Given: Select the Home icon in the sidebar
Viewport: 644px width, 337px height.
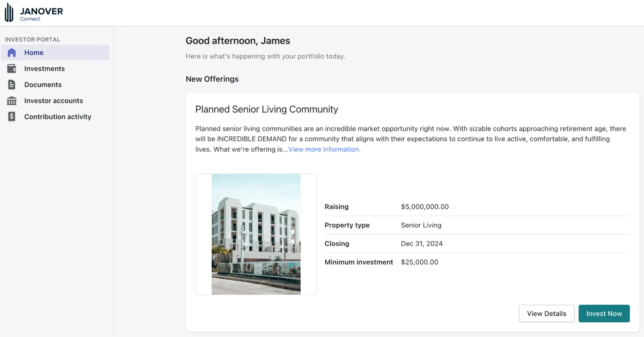Looking at the screenshot, I should point(12,52).
